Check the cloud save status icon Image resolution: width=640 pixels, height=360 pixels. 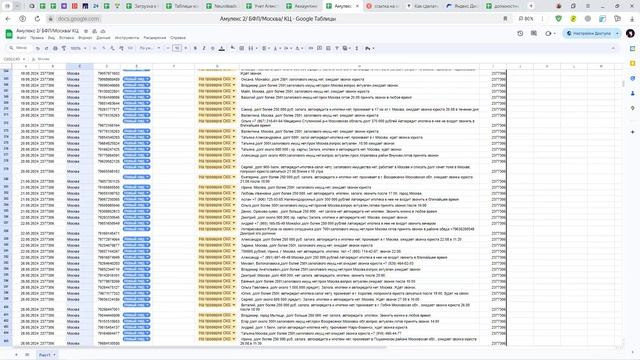[103, 31]
